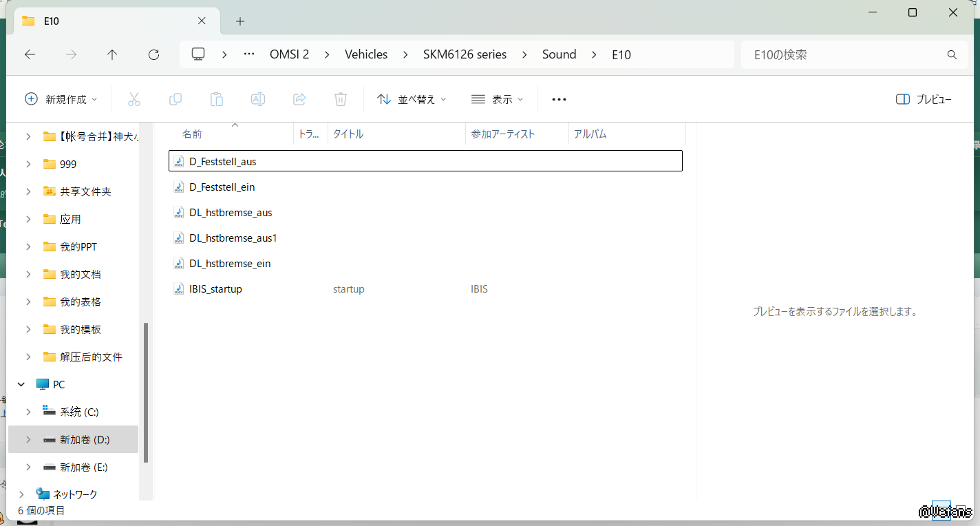Sort by the トラ... track column header
Image resolution: width=980 pixels, height=526 pixels.
(310, 134)
